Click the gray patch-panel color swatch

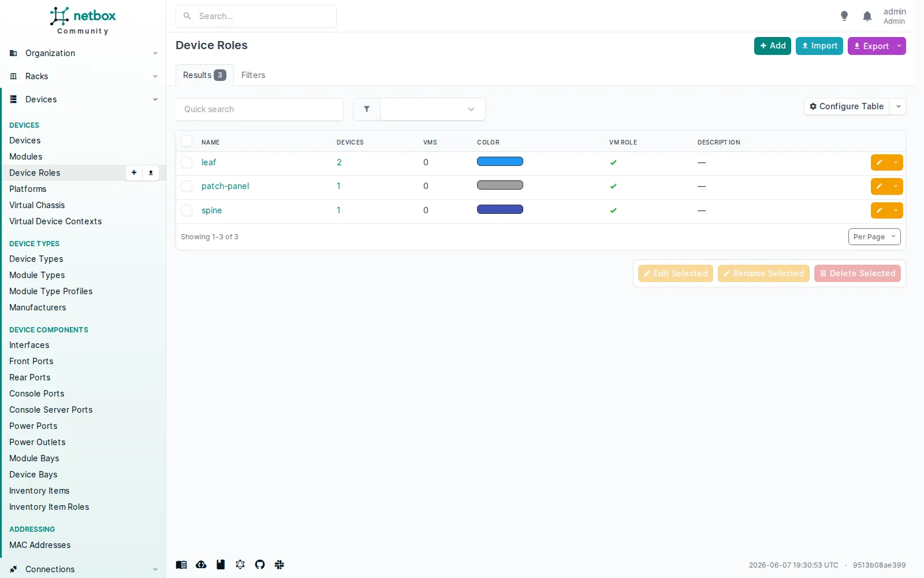tap(500, 185)
